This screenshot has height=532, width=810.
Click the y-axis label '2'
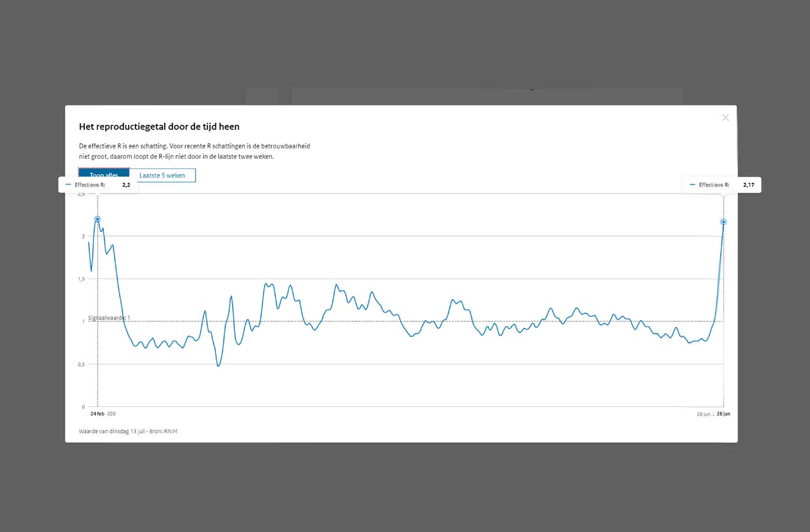[83, 236]
